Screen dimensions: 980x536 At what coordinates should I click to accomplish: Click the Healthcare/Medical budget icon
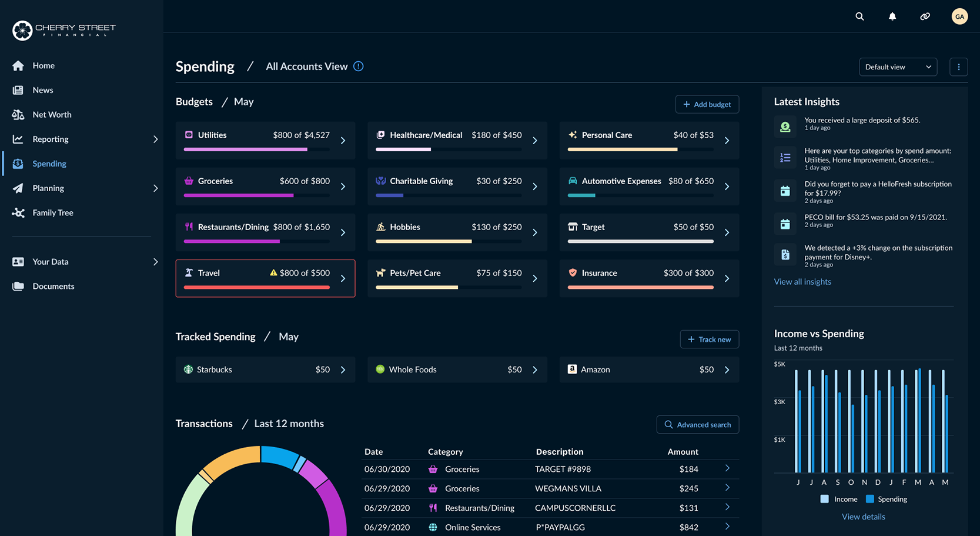point(380,135)
